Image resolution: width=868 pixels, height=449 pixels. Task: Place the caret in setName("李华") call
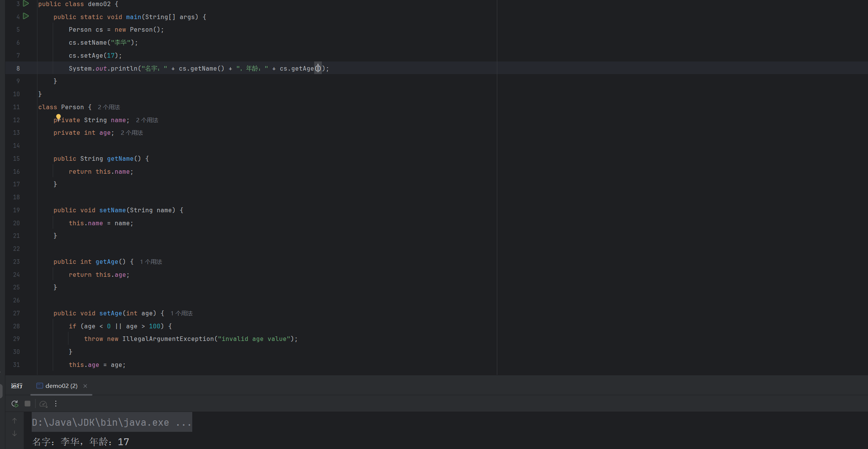pos(103,42)
